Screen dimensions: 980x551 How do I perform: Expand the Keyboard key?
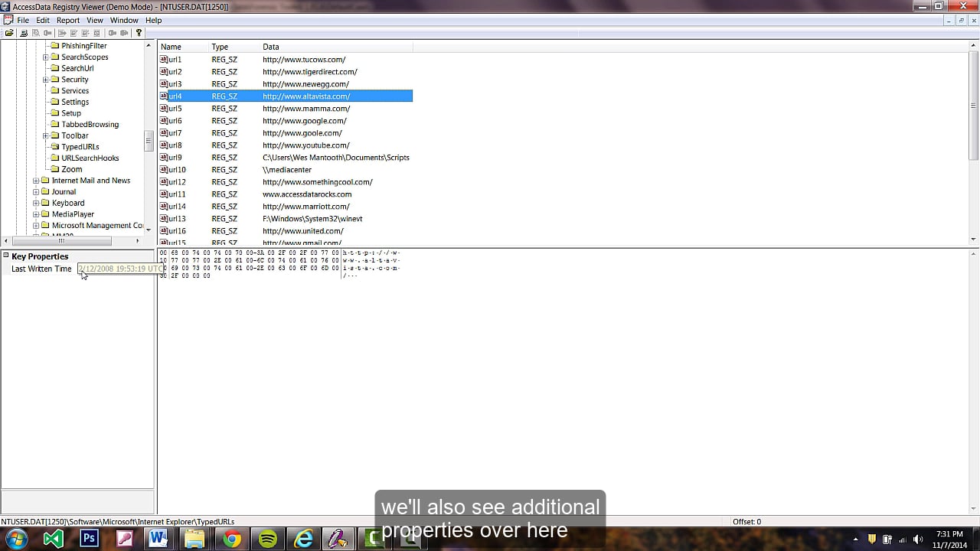(x=36, y=203)
